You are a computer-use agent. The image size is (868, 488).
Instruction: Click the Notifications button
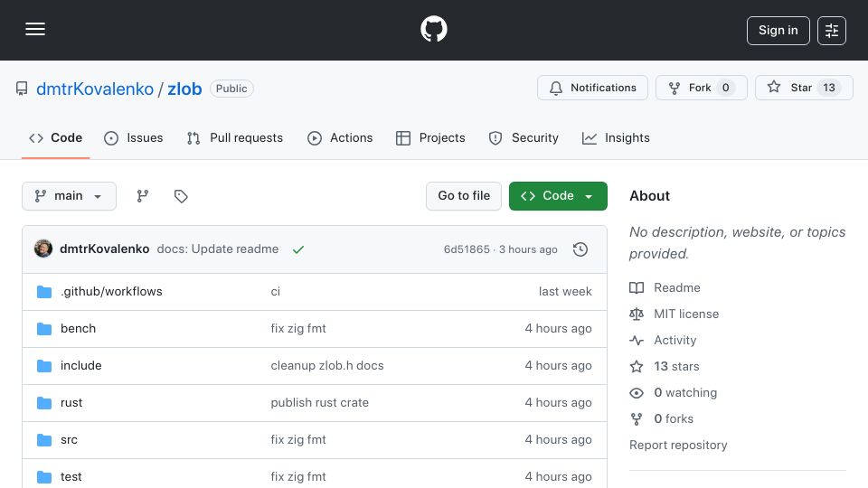pyautogui.click(x=592, y=88)
